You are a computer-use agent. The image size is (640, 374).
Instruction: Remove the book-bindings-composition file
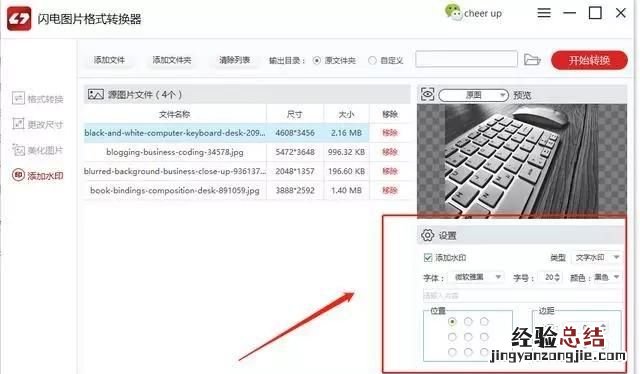tap(390, 190)
